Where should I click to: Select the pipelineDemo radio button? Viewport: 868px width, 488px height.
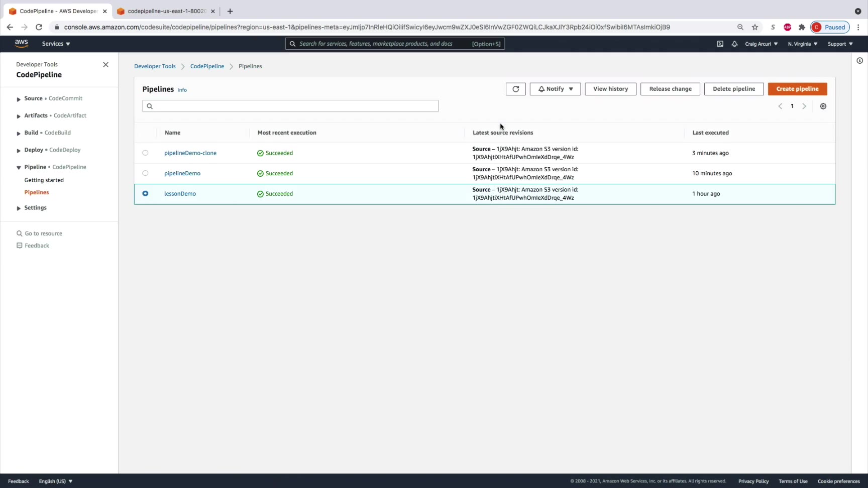click(x=145, y=173)
